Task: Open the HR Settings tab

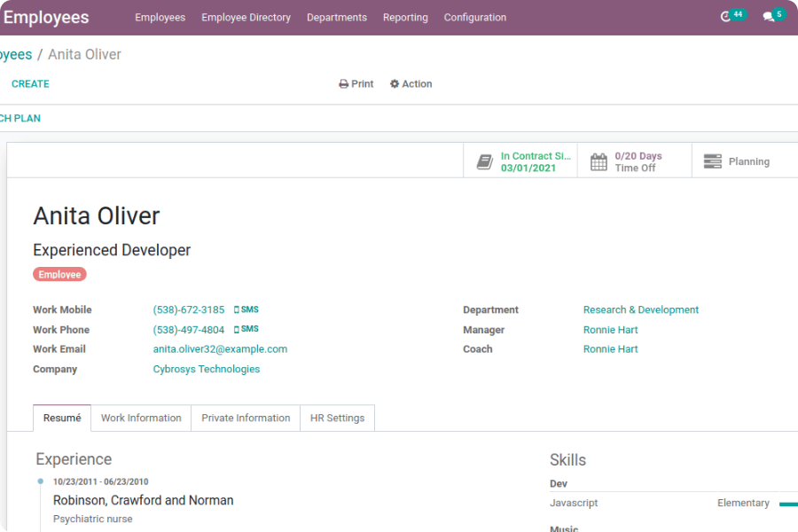Action: [337, 418]
